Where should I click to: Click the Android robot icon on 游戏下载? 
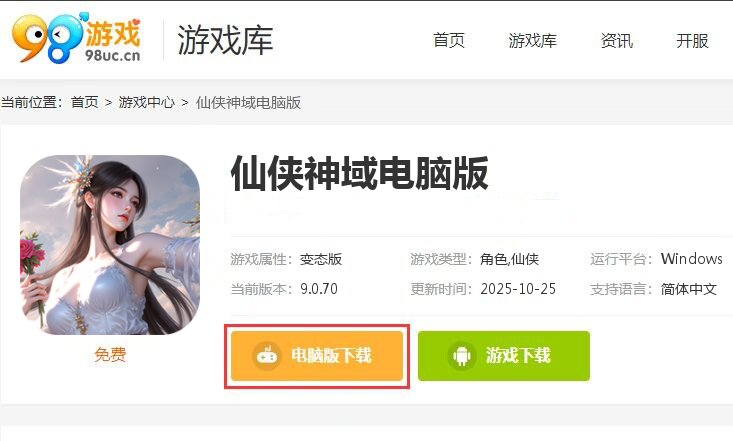click(462, 355)
